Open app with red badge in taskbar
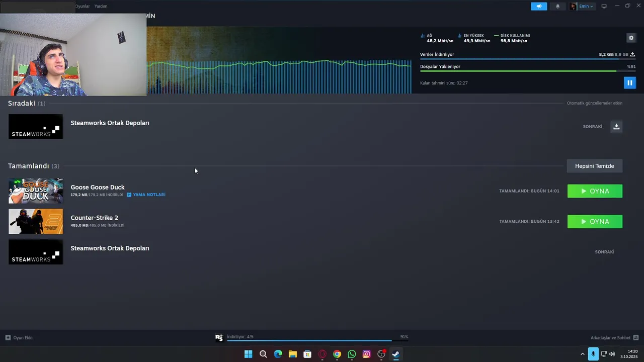Viewport: 644px width, 362px height. (381, 354)
